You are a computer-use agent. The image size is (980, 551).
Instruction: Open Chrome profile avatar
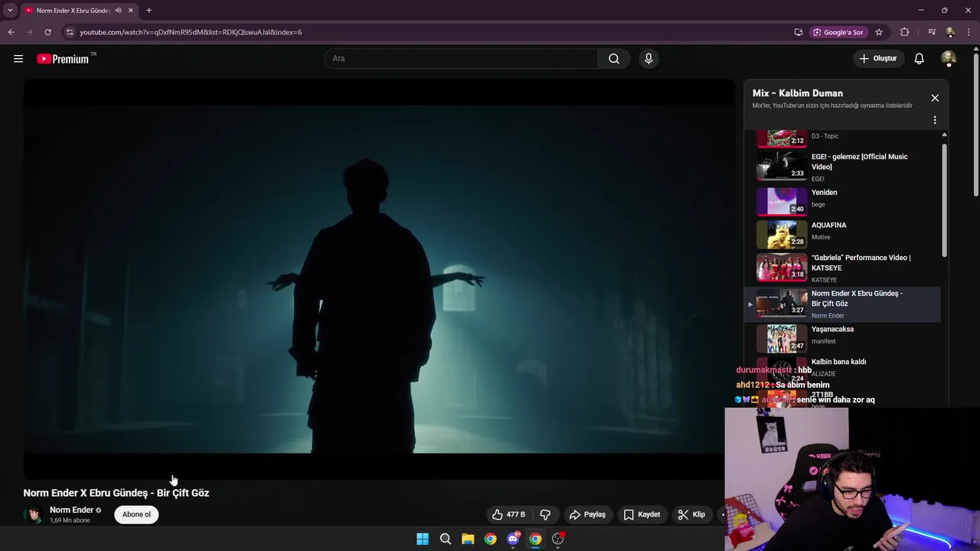pos(950,32)
